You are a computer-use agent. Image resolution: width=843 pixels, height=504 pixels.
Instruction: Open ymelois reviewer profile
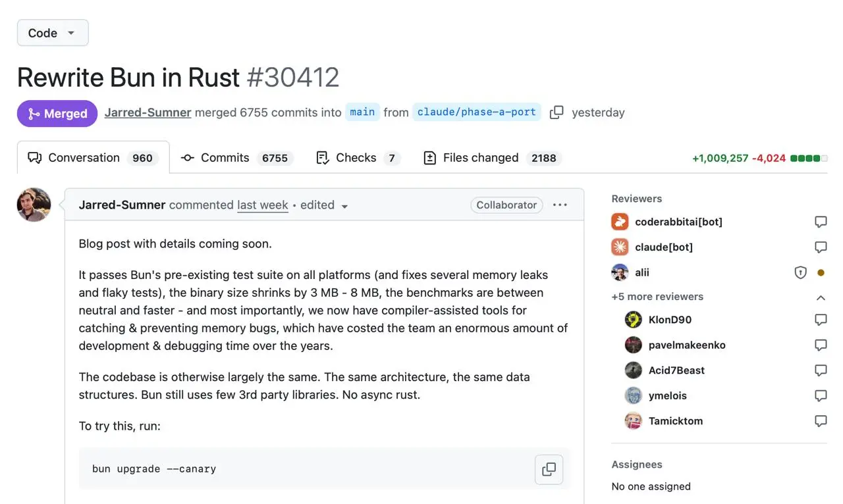(x=669, y=395)
